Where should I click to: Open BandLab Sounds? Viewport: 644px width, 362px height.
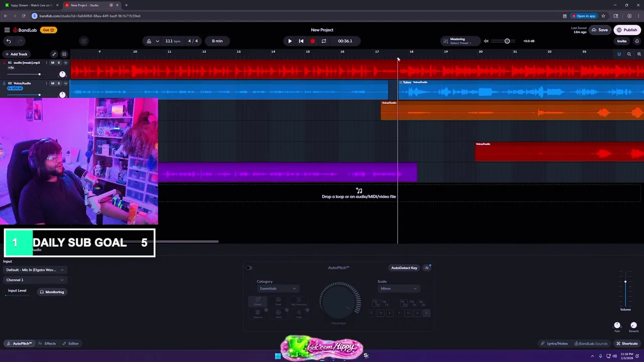click(590, 343)
